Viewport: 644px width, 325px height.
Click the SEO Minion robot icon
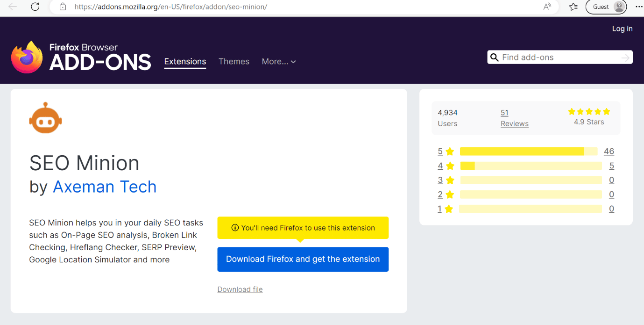click(45, 118)
